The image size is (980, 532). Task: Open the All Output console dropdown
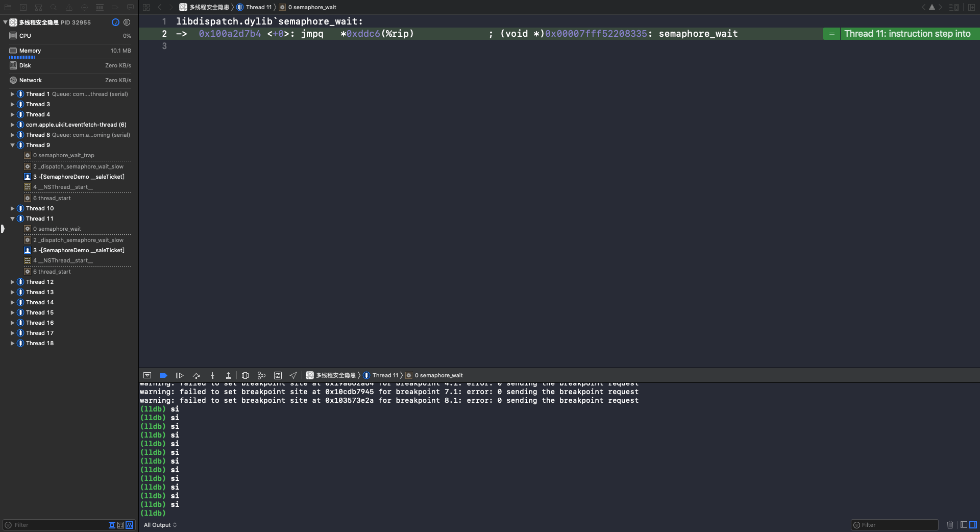(160, 525)
